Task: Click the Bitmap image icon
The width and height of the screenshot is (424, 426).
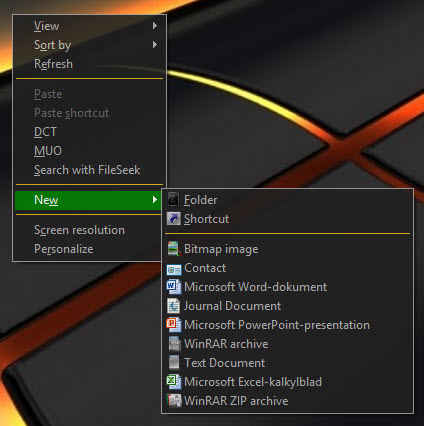Action: pos(174,249)
